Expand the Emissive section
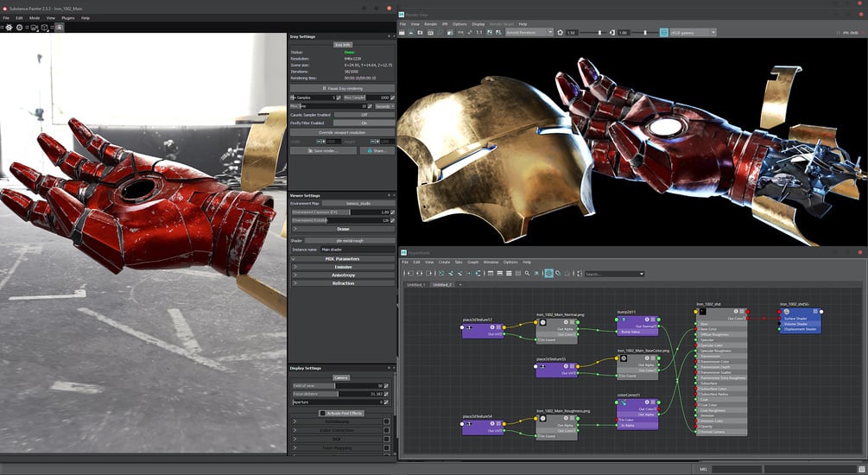 (343, 267)
